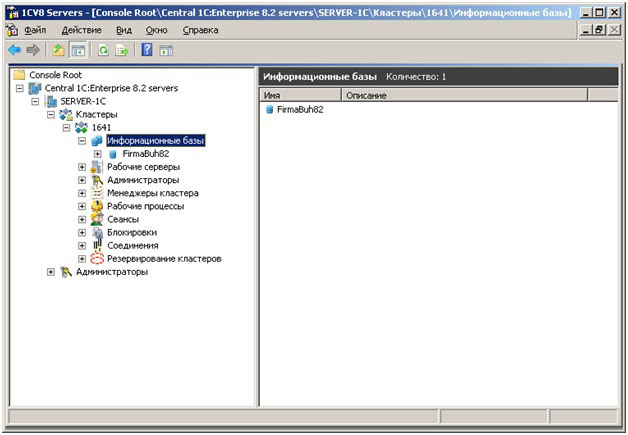Click the FirmaBuh82 icon in the list pane
Screen dimensions: 628x435
point(270,109)
